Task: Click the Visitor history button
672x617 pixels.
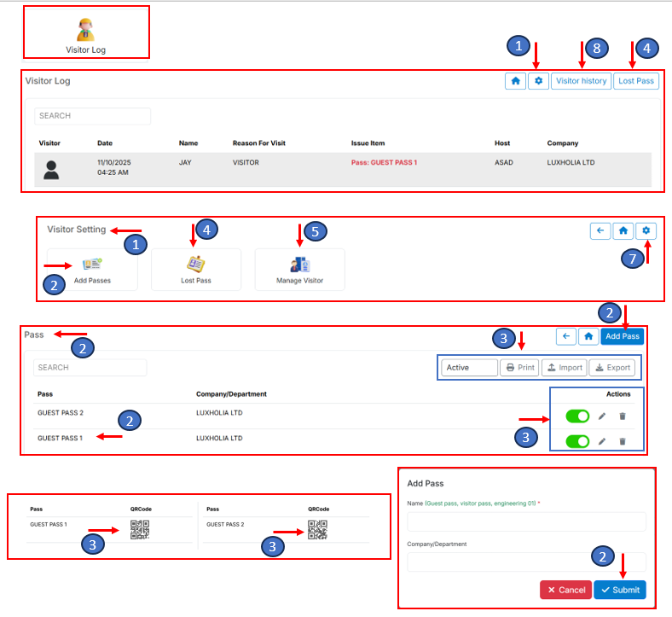Action: [581, 81]
